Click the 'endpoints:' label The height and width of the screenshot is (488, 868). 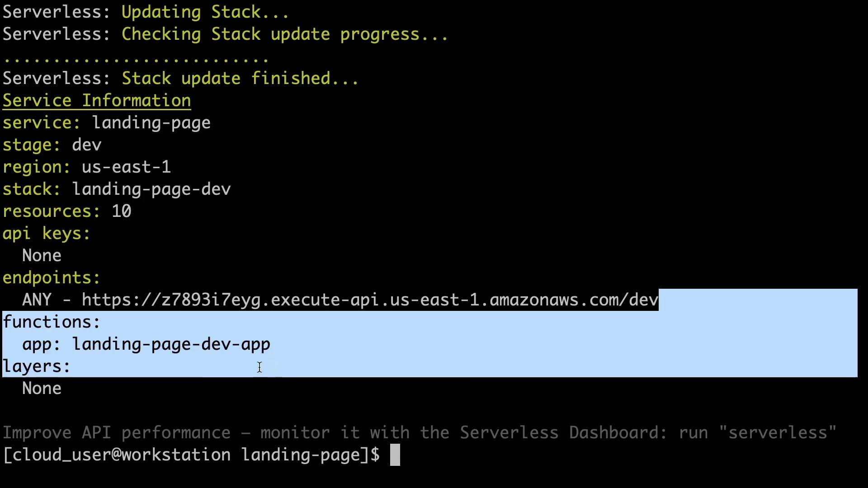(x=51, y=278)
